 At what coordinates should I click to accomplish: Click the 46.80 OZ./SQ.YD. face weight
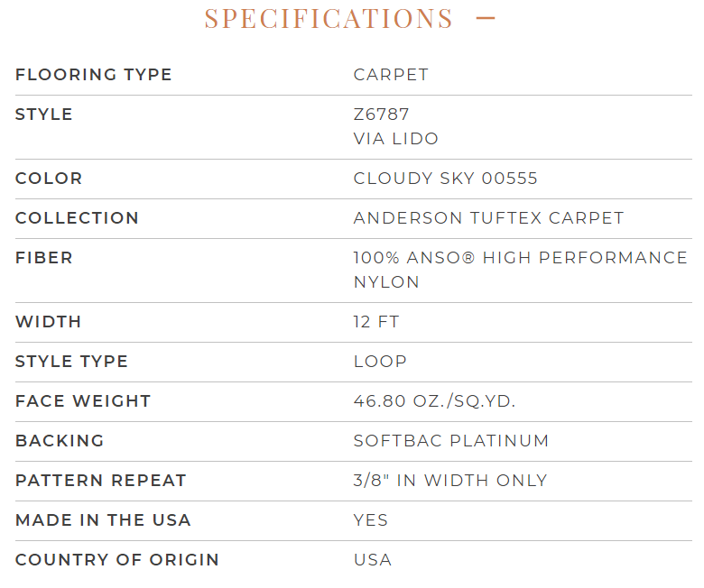434,401
